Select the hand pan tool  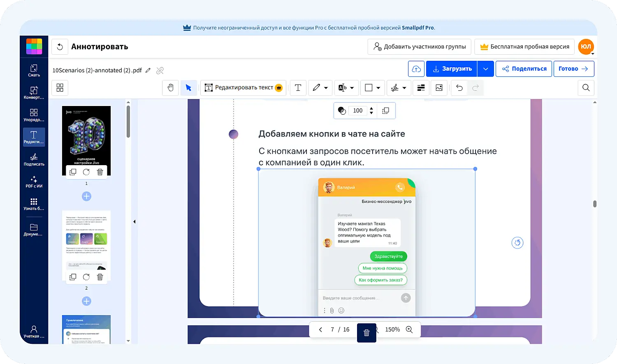pos(171,88)
